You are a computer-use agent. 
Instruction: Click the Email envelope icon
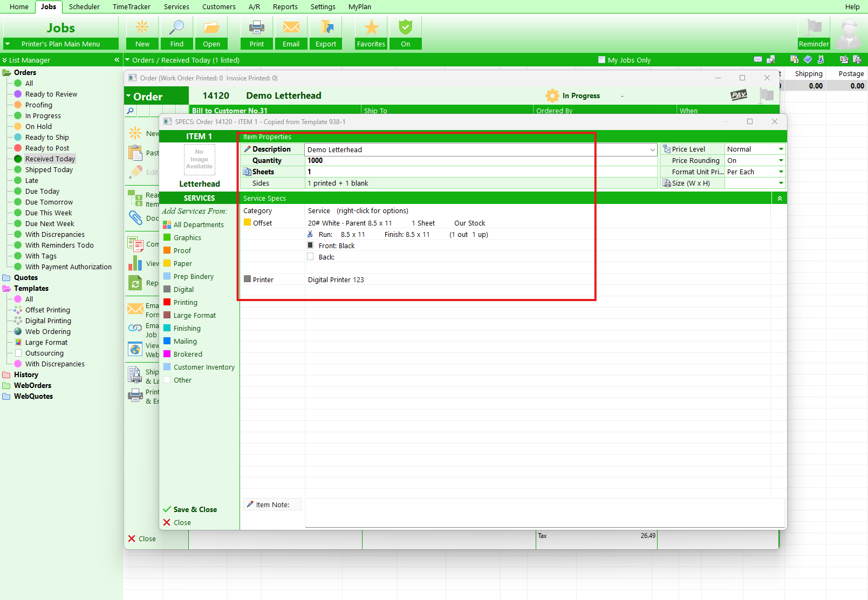pyautogui.click(x=291, y=27)
